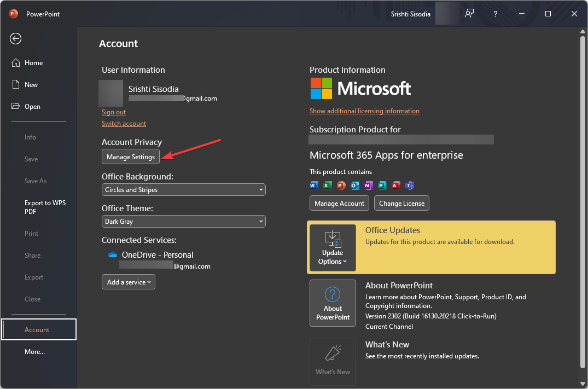Click the Change License button
Viewport: 588px width, 389px height.
pyautogui.click(x=401, y=204)
